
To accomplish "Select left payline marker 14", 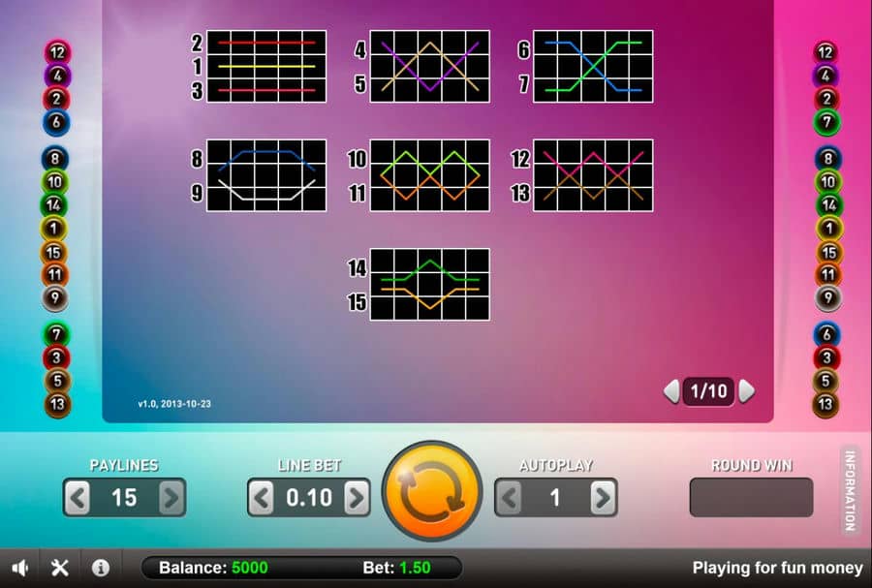I will tap(54, 205).
